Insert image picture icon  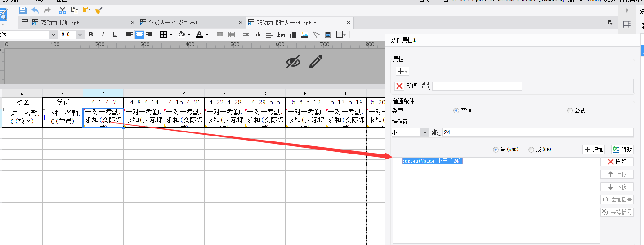tap(304, 35)
